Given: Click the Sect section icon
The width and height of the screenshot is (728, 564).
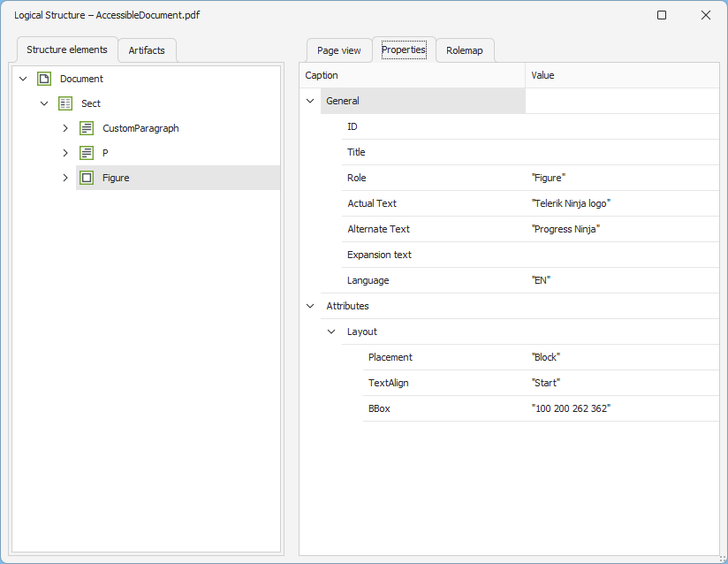Looking at the screenshot, I should pyautogui.click(x=65, y=103).
